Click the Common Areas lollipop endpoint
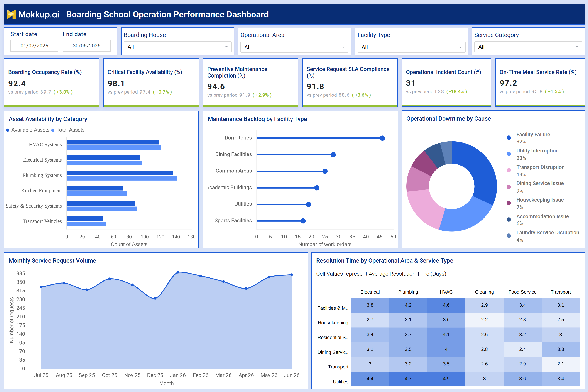Screen dimensions: 588x392 [x=325, y=171]
